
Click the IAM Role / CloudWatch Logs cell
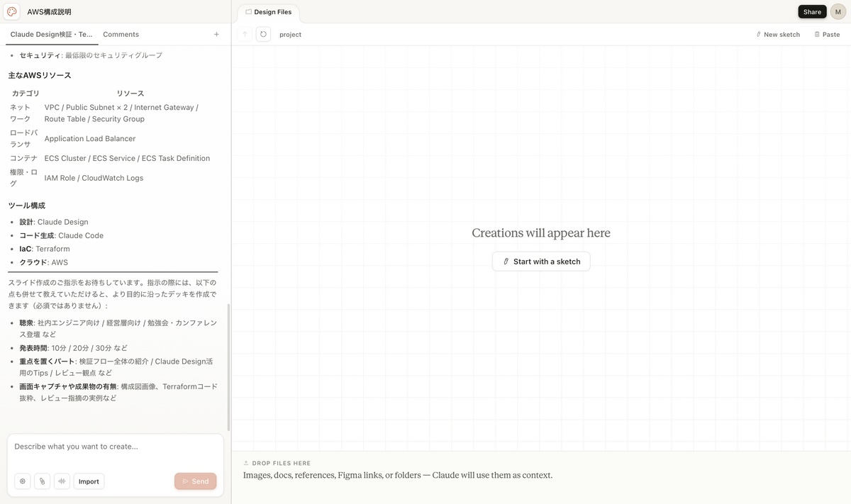94,178
